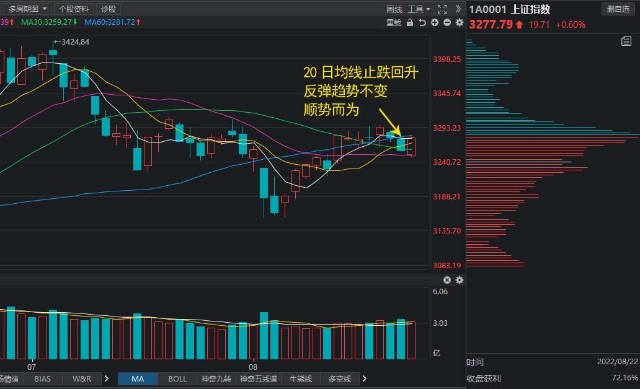The width and height of the screenshot is (640, 389).
Task: Select the BOLL indicator tab
Action: [x=177, y=379]
